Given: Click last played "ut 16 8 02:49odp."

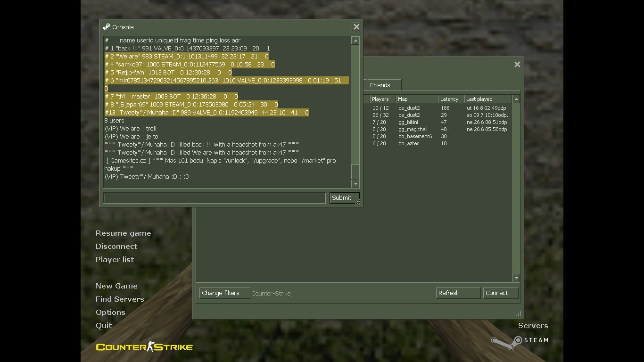Looking at the screenshot, I should tap(487, 108).
